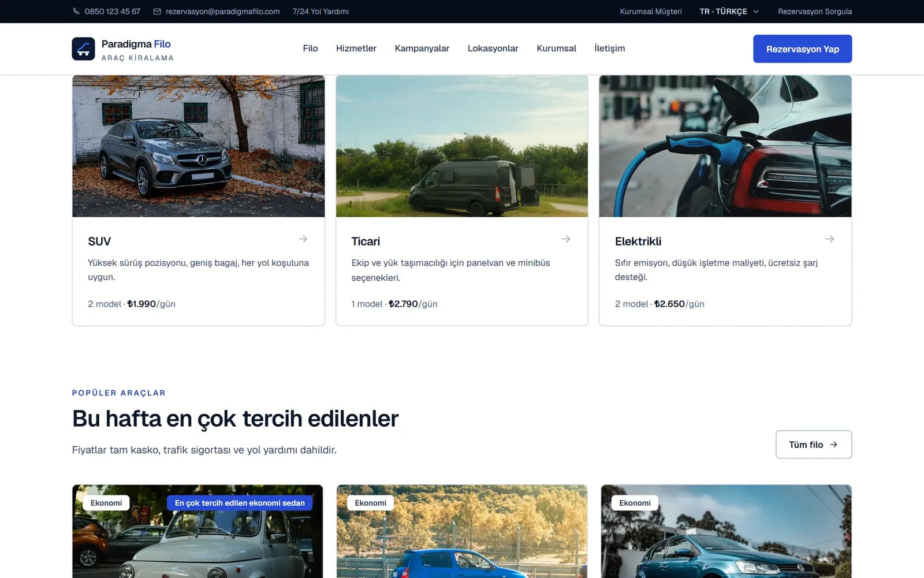Click the envelope email icon
Viewport: 924px width, 578px height.
pos(157,11)
